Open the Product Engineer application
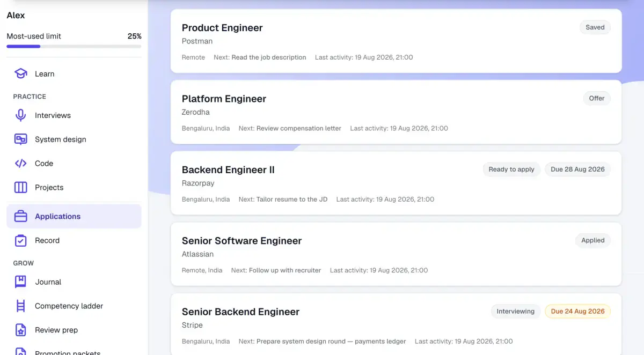The height and width of the screenshot is (355, 644). coord(396,41)
